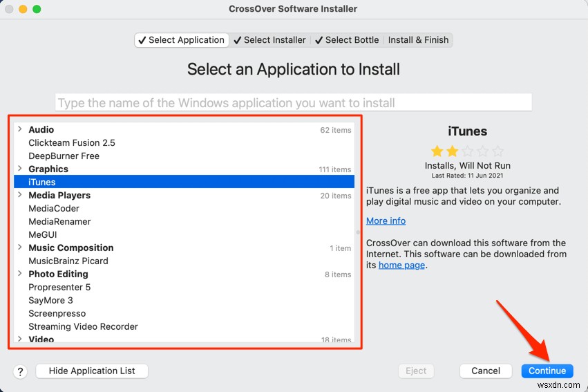The width and height of the screenshot is (588, 392).
Task: Focus the Windows application name search field
Action: (294, 102)
